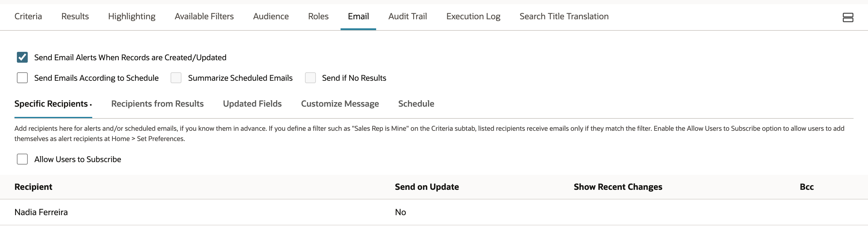The image size is (868, 229).
Task: Open the Schedule subtab
Action: pos(416,103)
